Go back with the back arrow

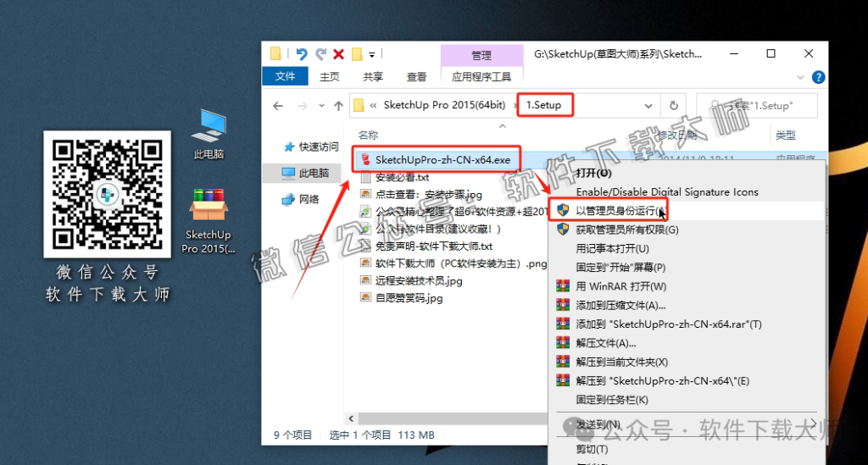point(278,106)
